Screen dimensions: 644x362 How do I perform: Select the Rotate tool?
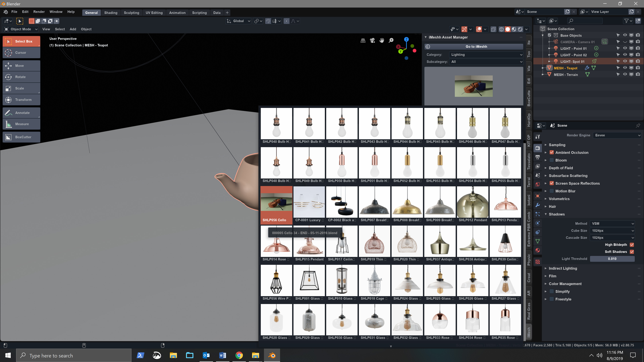[21, 77]
